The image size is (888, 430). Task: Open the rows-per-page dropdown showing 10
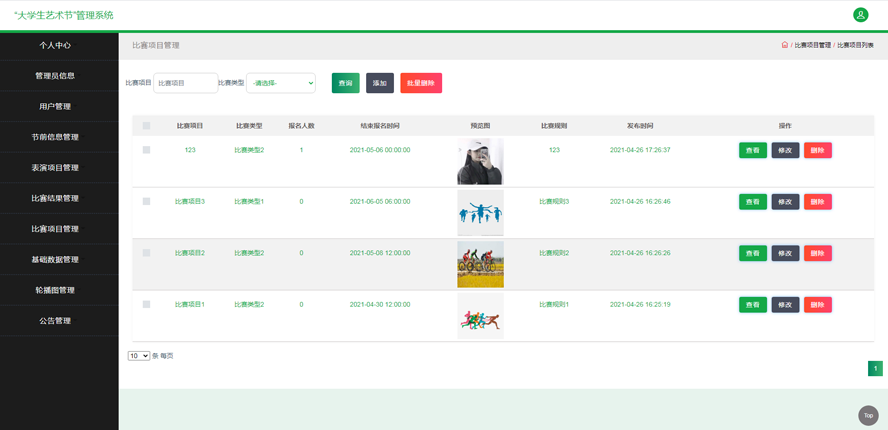[139, 356]
